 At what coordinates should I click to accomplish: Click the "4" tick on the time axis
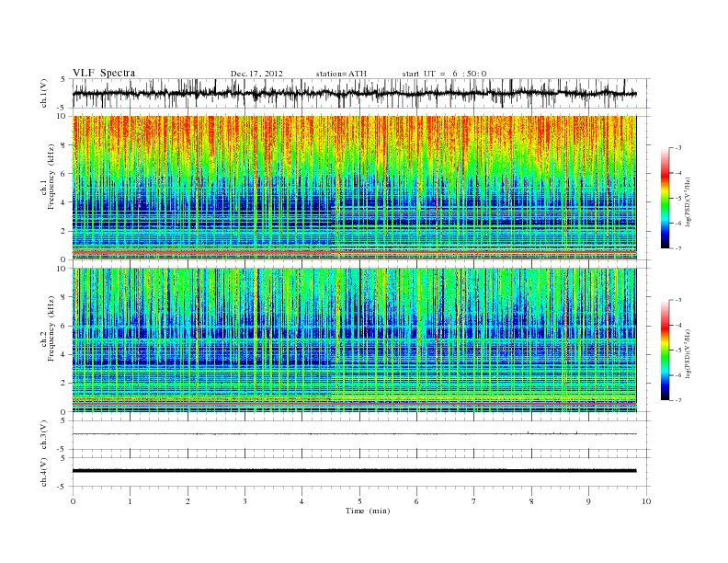tap(301, 501)
